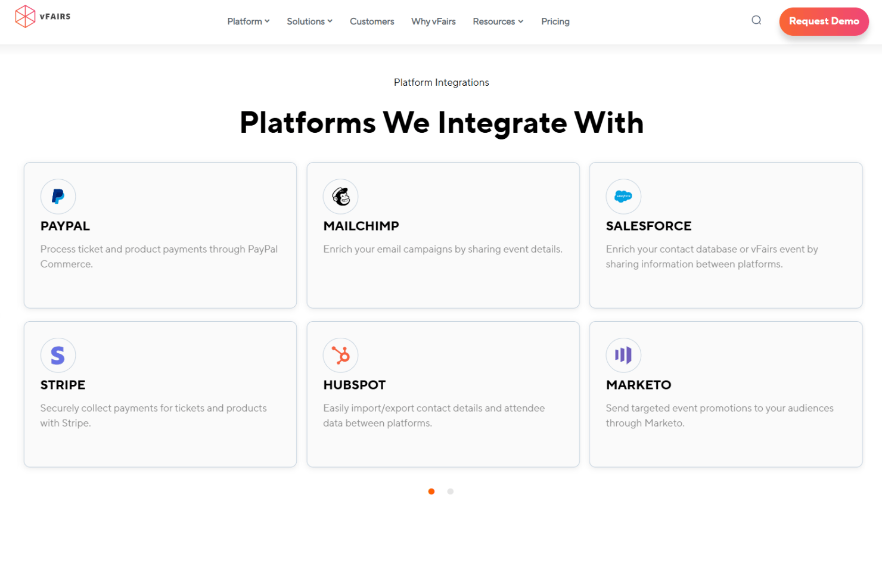The height and width of the screenshot is (588, 882).
Task: Click the Platform Integrations subtitle
Action: (x=441, y=82)
